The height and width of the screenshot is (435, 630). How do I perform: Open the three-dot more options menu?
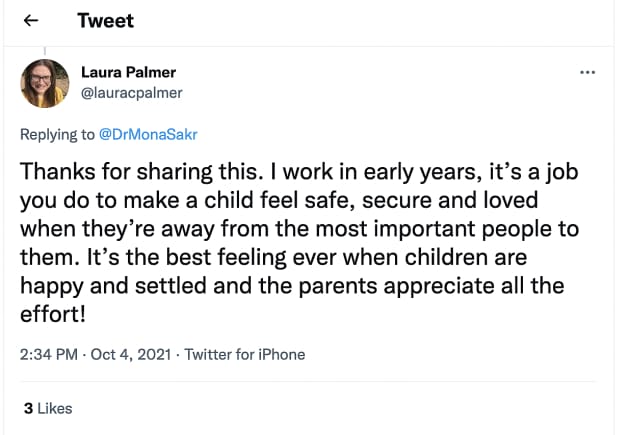[x=589, y=73]
